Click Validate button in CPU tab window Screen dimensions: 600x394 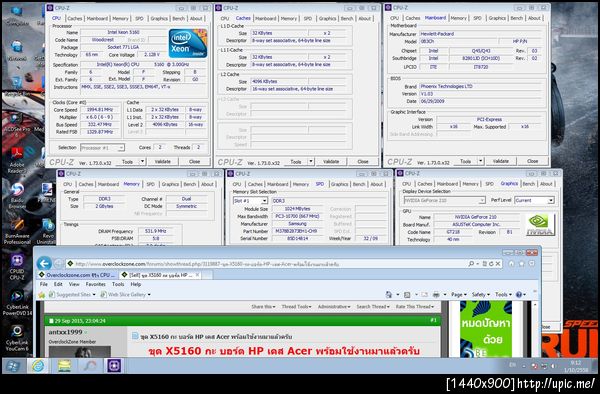[163, 161]
